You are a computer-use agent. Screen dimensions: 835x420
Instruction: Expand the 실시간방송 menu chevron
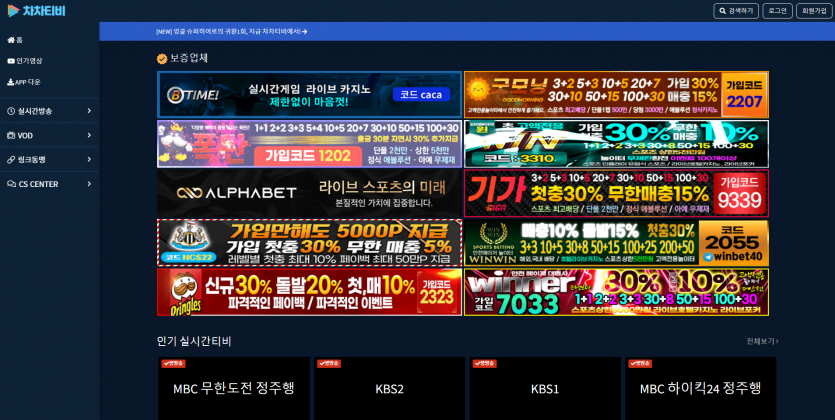click(89, 111)
